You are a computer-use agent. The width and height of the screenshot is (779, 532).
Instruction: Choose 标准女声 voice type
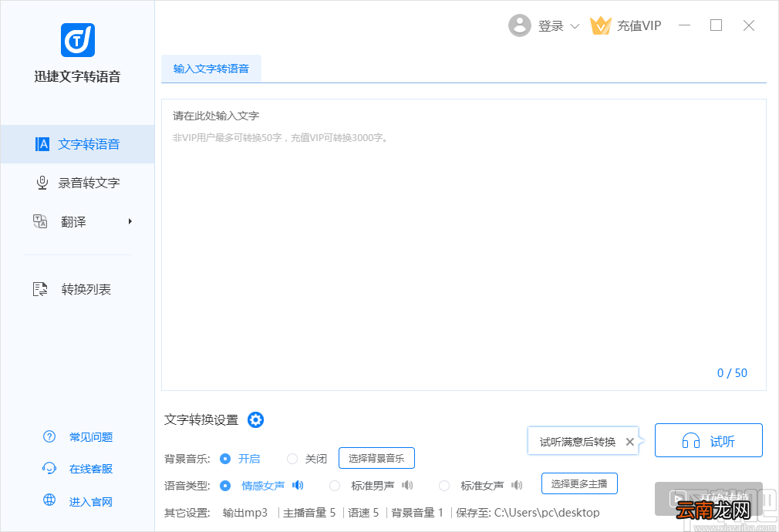point(444,485)
